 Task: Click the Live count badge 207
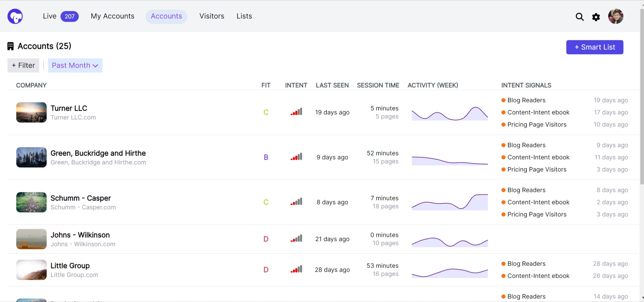(70, 17)
